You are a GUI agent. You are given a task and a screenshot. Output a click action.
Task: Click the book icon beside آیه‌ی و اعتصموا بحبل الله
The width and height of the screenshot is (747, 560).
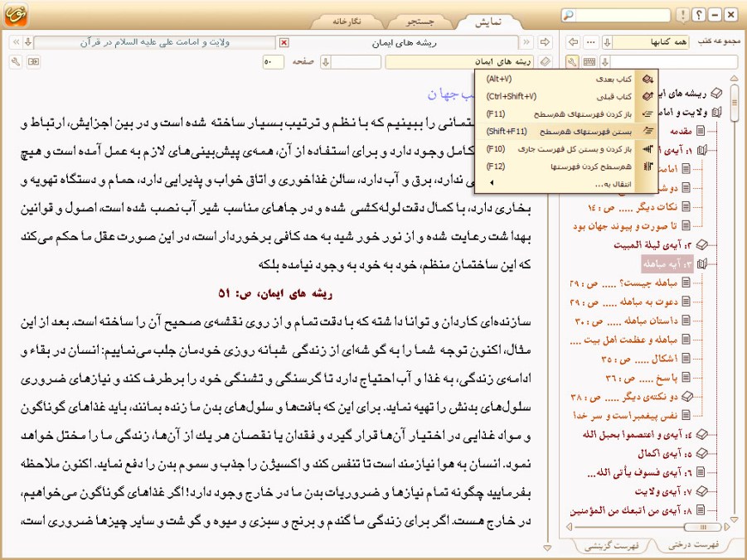point(701,434)
